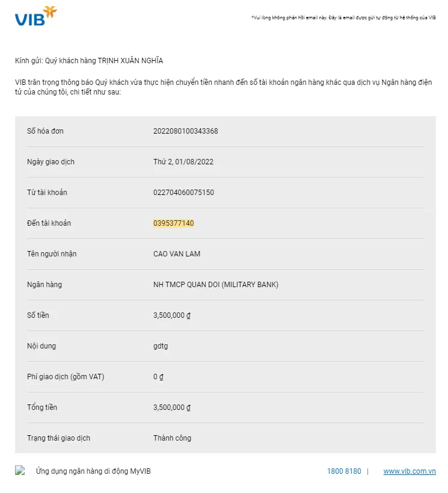The width and height of the screenshot is (448, 493).
Task: Click the highlighted account number 0395377140
Action: click(x=173, y=223)
